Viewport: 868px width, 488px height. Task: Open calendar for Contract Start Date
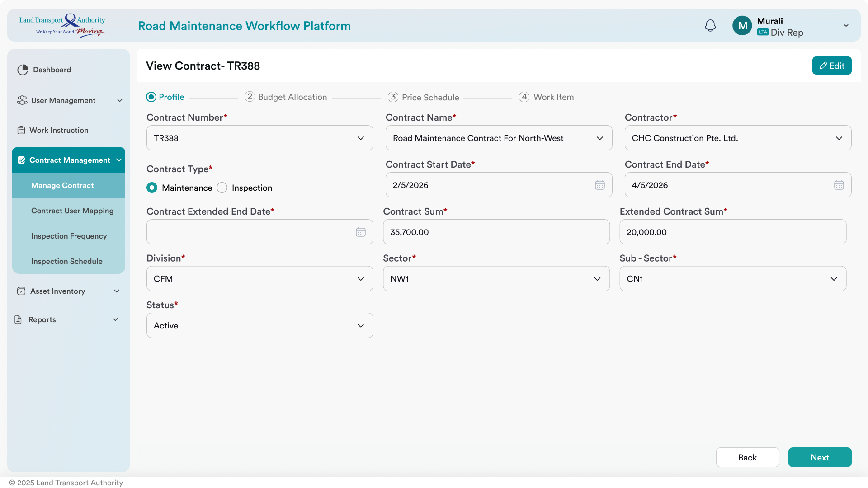click(600, 185)
